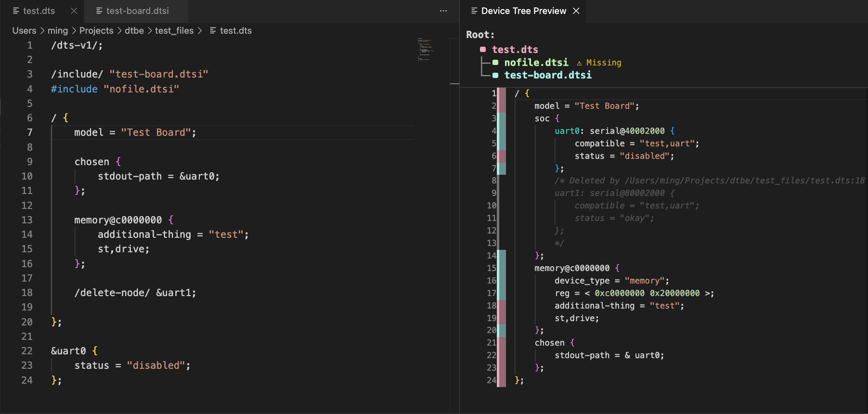868x414 pixels.
Task: Click the Deleted by comment in preview
Action: pos(710,181)
